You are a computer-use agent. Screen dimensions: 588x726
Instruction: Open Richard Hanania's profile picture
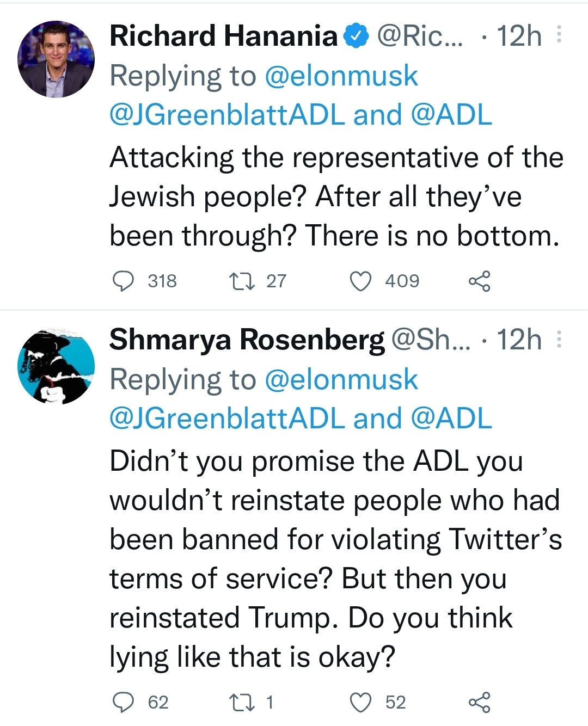pyautogui.click(x=56, y=59)
